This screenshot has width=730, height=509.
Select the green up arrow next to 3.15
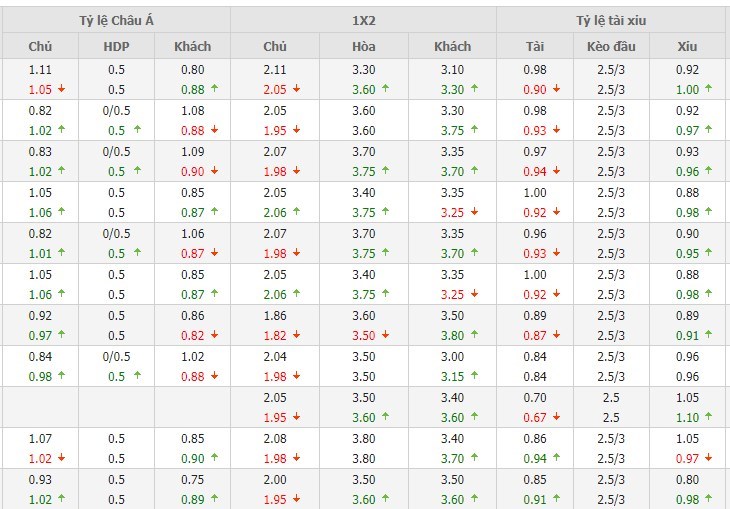[474, 376]
